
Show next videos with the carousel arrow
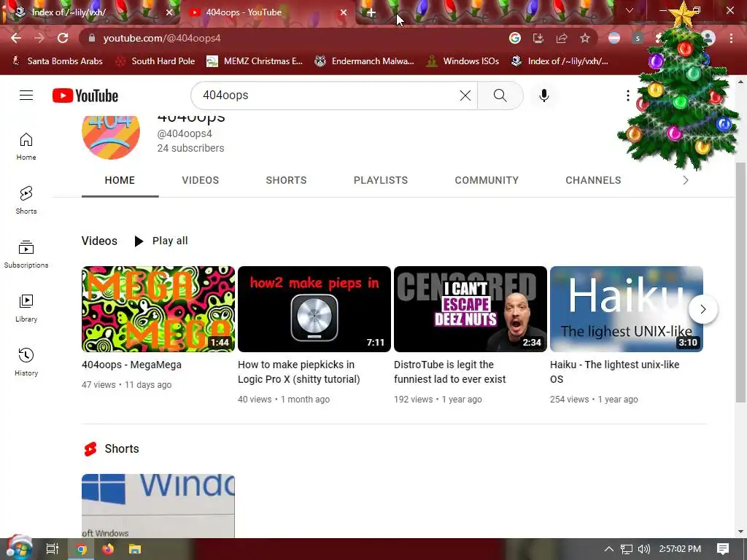[x=703, y=309]
